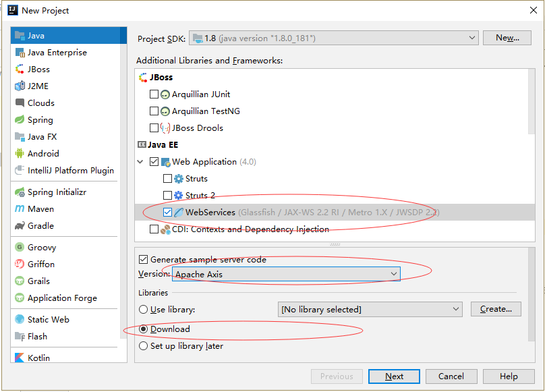
Task: Click the project types list scrollbar
Action: tap(123, 183)
